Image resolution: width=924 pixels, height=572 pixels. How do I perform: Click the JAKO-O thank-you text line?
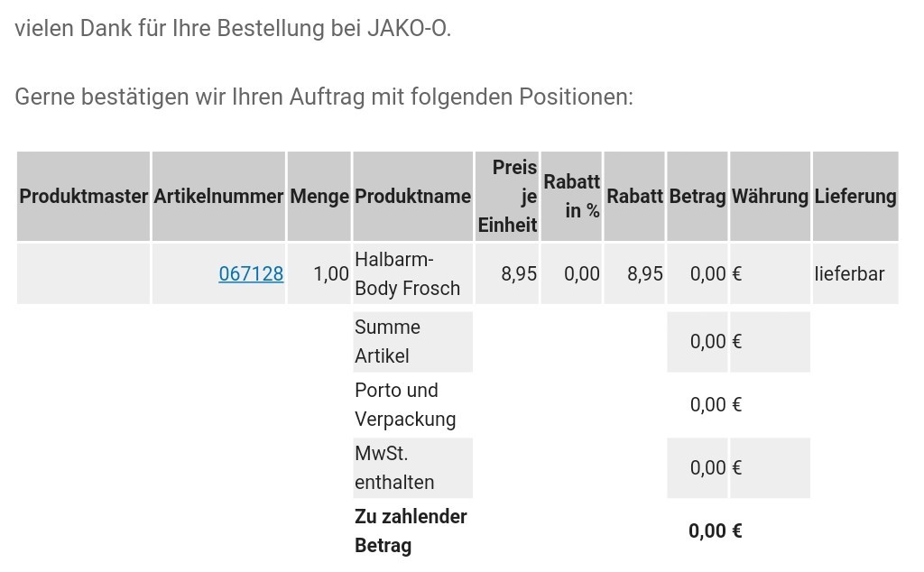pos(233,28)
